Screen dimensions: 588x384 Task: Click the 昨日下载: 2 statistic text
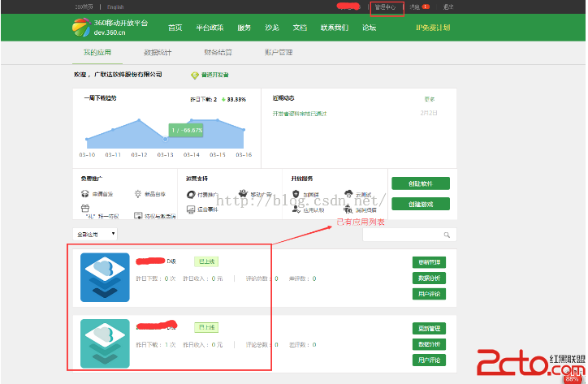204,99
